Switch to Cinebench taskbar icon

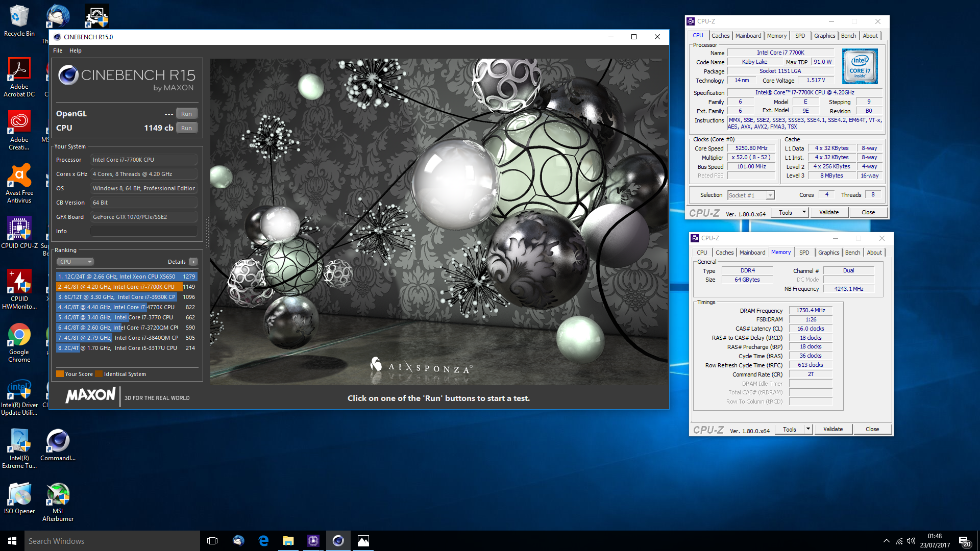[338, 541]
